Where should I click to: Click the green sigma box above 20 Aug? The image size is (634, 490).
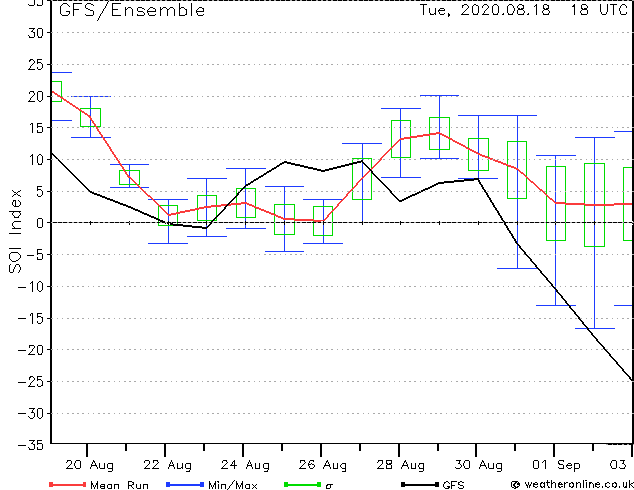[x=91, y=118]
